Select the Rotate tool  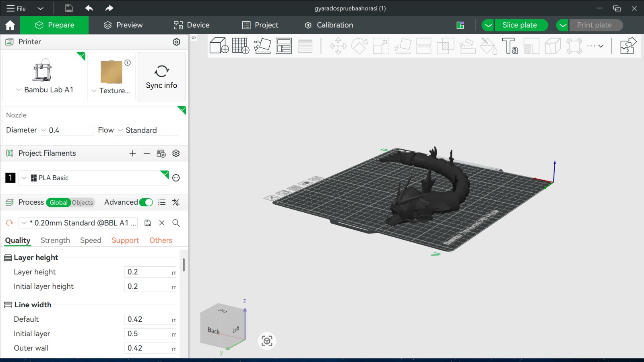360,46
